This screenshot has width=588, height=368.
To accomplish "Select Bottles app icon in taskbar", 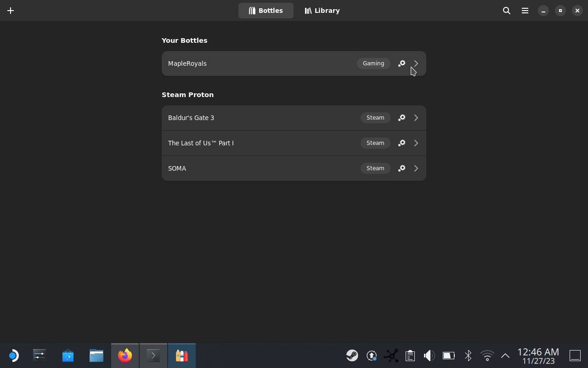I will [x=182, y=356].
